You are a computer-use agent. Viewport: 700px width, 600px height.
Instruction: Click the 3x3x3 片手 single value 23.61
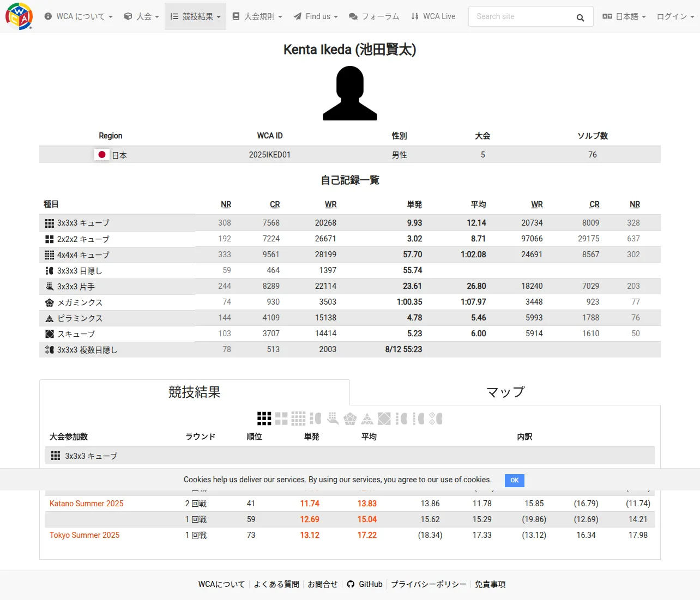point(412,286)
